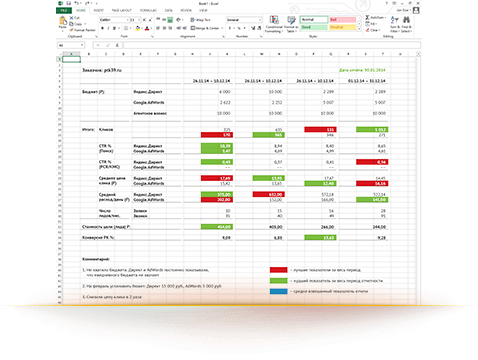Expand the cell styles gallery arrow
Screen dimensions: 478x360
[x=359, y=29]
